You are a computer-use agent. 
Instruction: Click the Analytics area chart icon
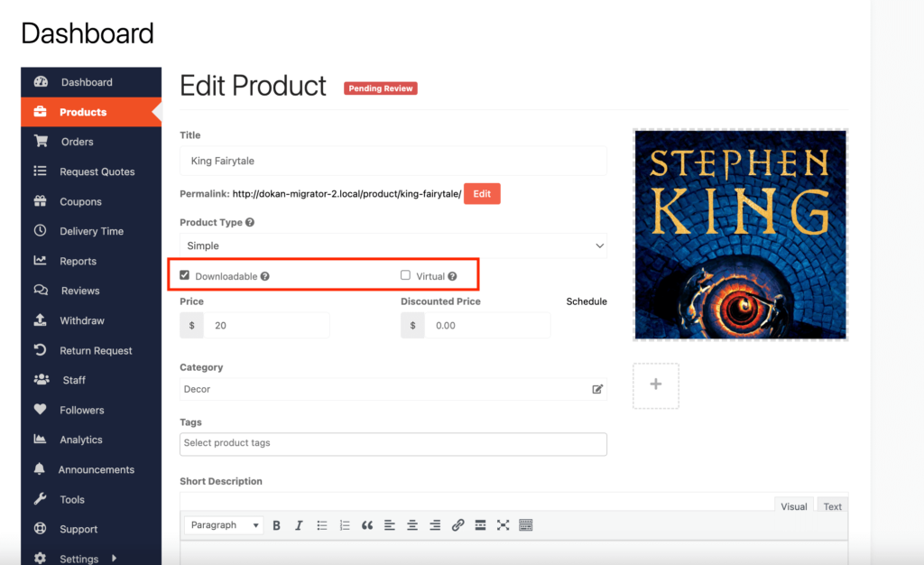pyautogui.click(x=40, y=439)
